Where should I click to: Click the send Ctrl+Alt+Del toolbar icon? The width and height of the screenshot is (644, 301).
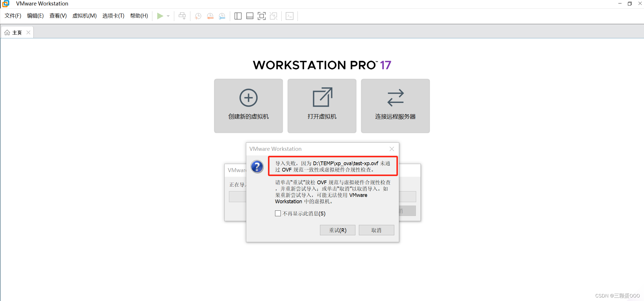click(182, 16)
